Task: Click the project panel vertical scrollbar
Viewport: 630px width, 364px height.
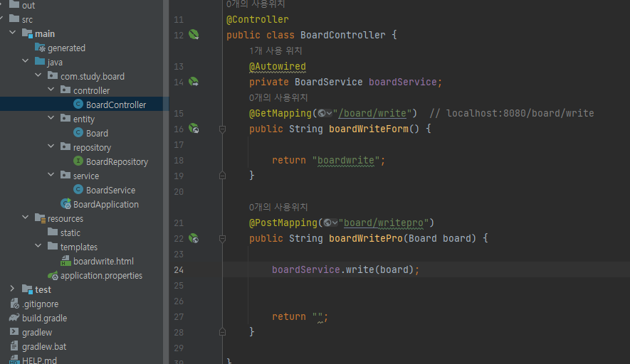Action: (166, 182)
